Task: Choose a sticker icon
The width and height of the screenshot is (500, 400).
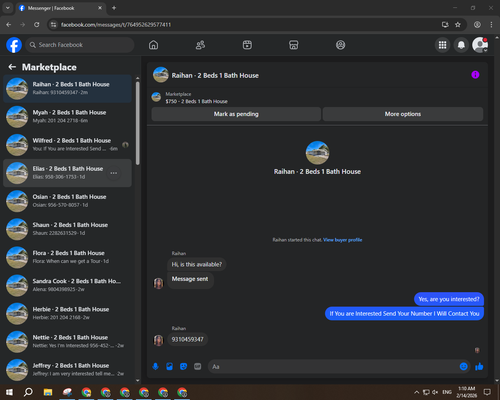Action: click(183, 367)
